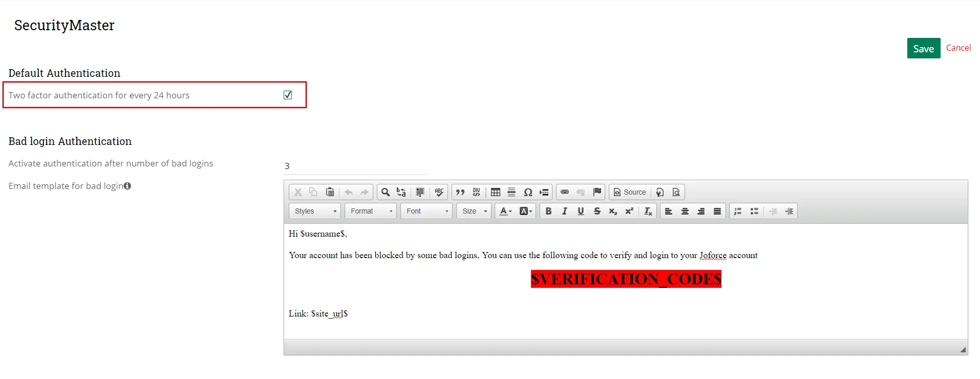Click the Paste clipboard icon

pos(330,192)
